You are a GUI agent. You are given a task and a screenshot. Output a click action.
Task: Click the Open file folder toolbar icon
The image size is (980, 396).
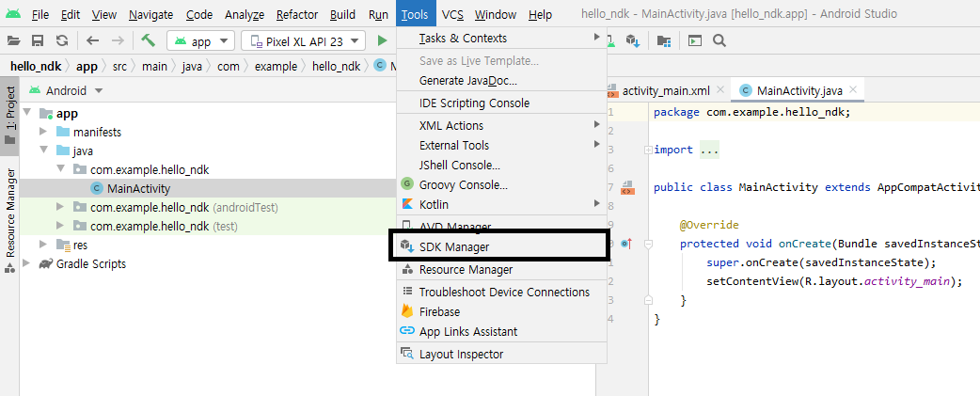(x=14, y=41)
